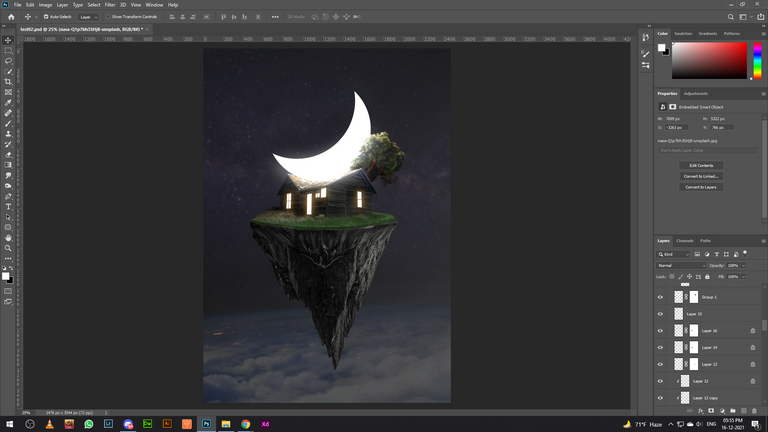Screen dimensions: 768x432
Task: Click the Edit Contents button
Action: click(x=701, y=166)
